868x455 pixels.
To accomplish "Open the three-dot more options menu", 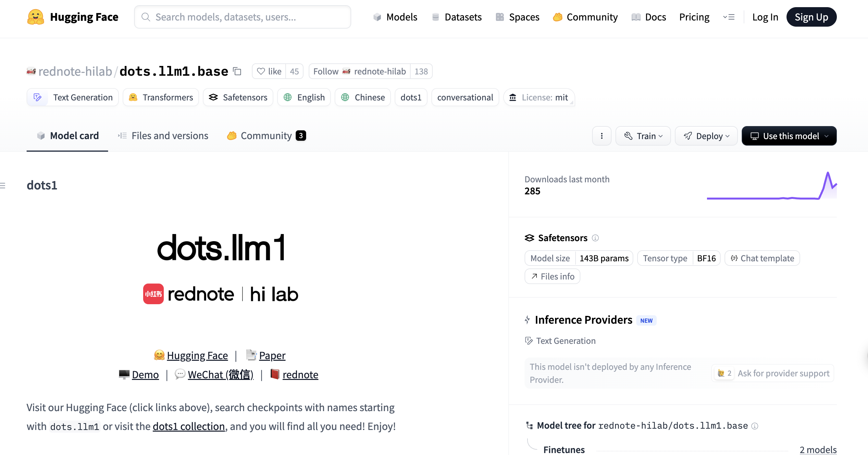I will (601, 136).
